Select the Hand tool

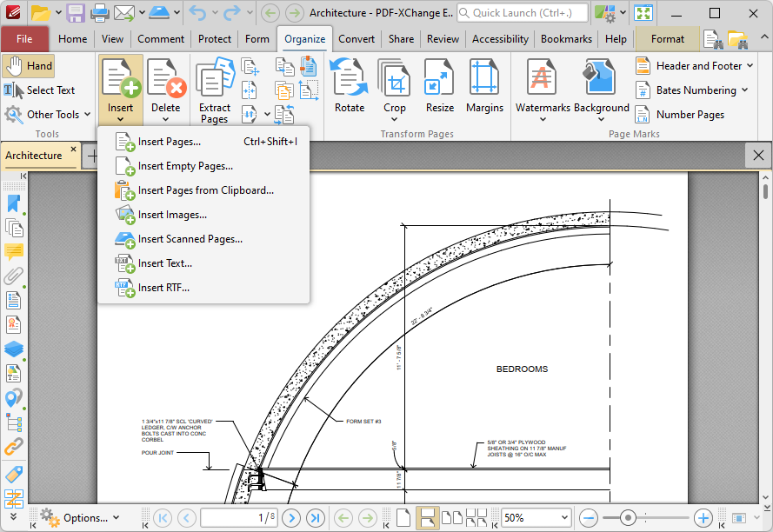pos(28,66)
